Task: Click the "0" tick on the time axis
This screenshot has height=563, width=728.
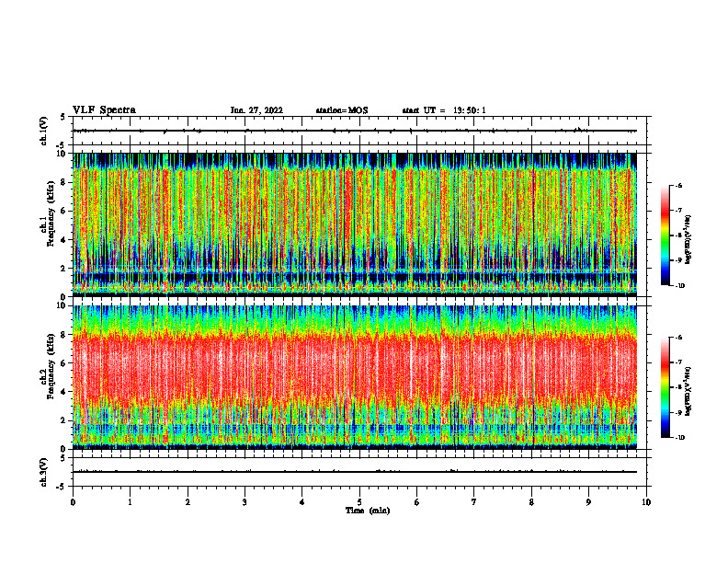Action: pos(73,502)
